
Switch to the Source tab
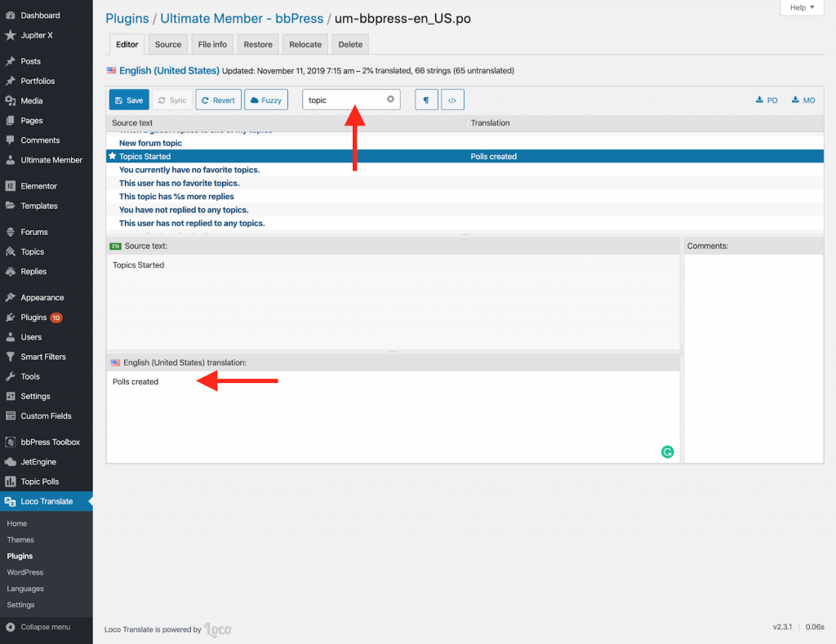167,44
